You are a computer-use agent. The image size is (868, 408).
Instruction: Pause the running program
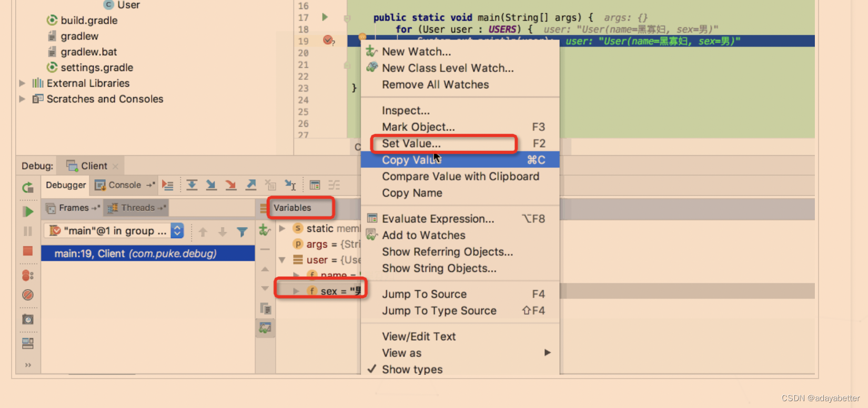tap(28, 231)
